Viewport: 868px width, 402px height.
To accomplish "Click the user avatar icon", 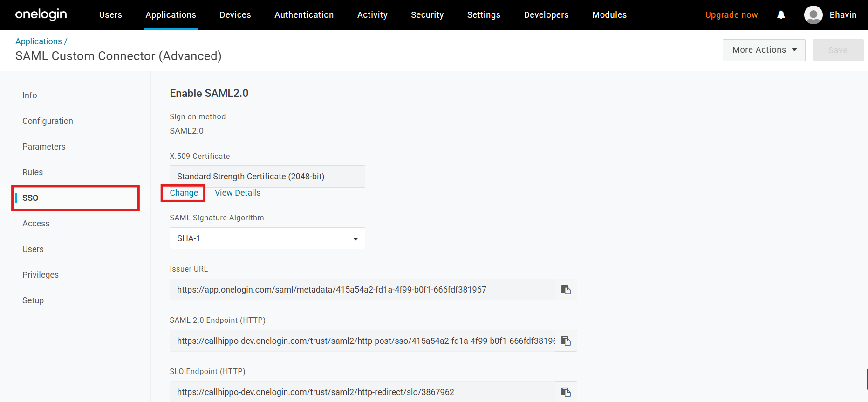I will pyautogui.click(x=813, y=15).
